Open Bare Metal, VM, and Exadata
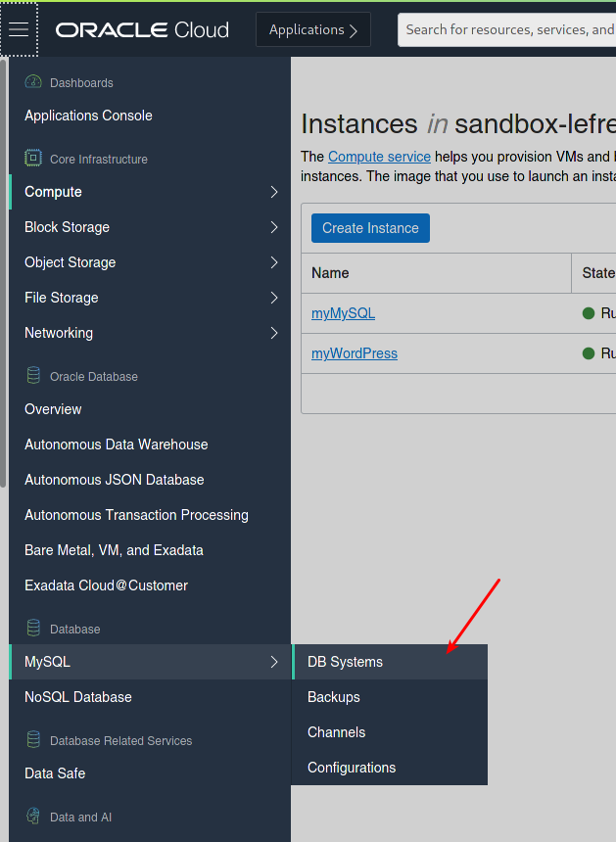Image resolution: width=616 pixels, height=842 pixels. (114, 550)
